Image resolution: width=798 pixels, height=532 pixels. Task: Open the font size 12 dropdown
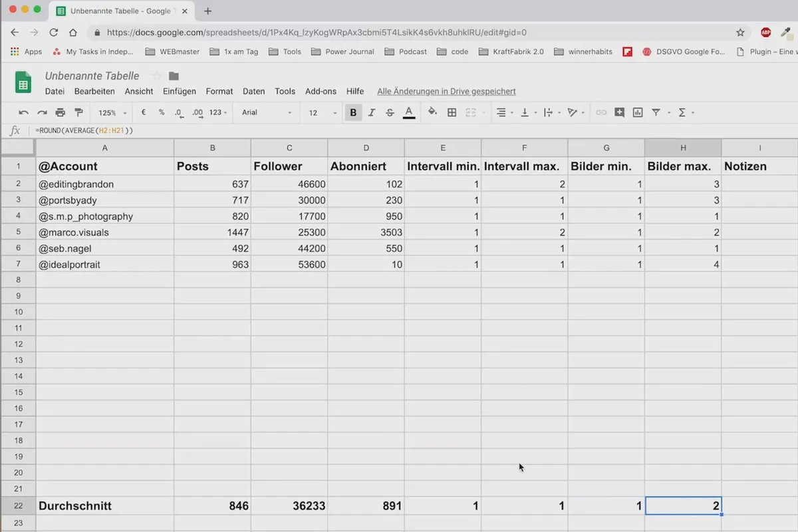(x=323, y=112)
